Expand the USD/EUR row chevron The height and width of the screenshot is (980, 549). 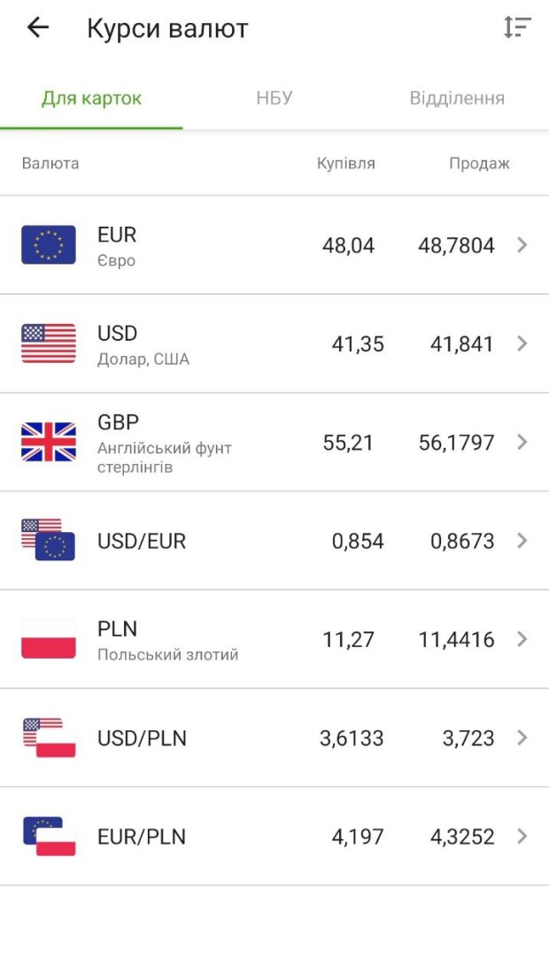(x=522, y=540)
